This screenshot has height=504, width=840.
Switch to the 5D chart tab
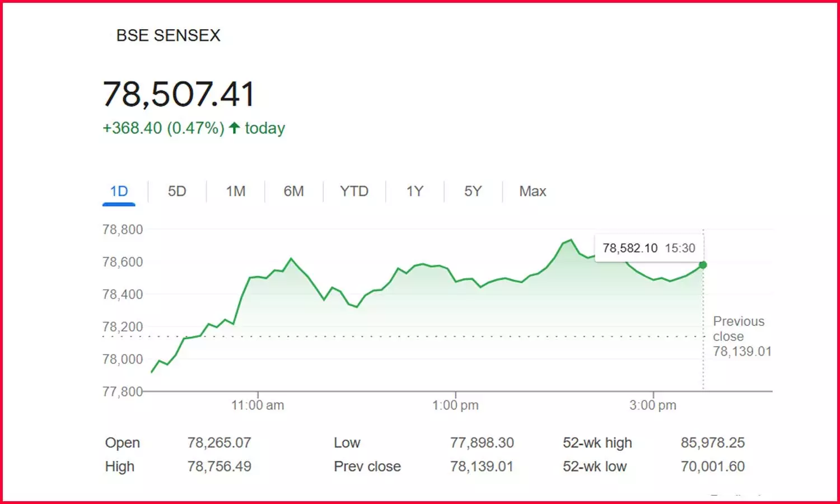(177, 192)
